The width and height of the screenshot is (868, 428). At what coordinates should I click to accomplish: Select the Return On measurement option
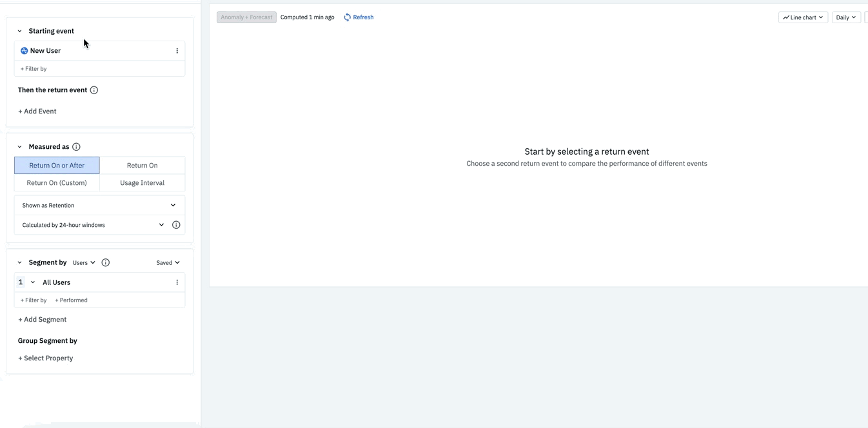click(142, 165)
